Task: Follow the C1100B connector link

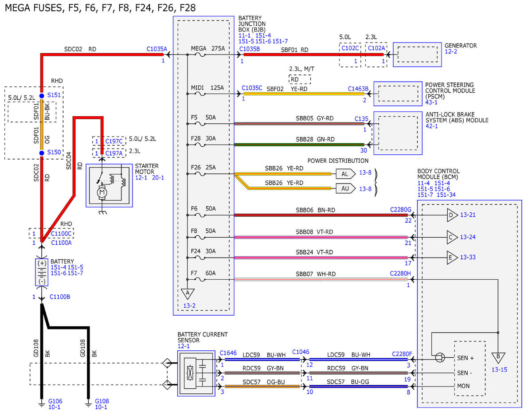Action: (60, 297)
